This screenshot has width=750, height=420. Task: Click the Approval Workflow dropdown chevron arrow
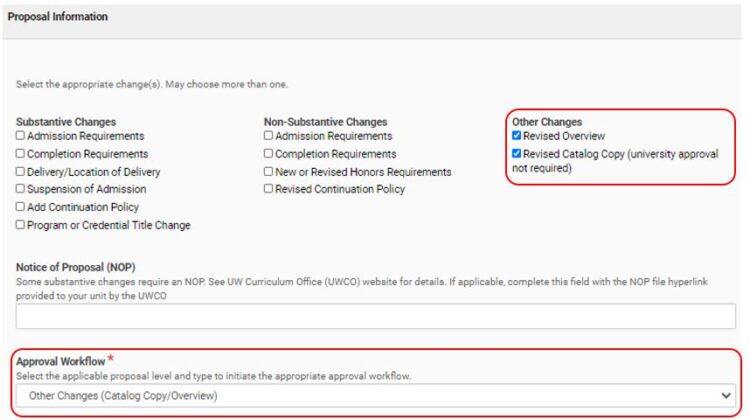point(726,396)
